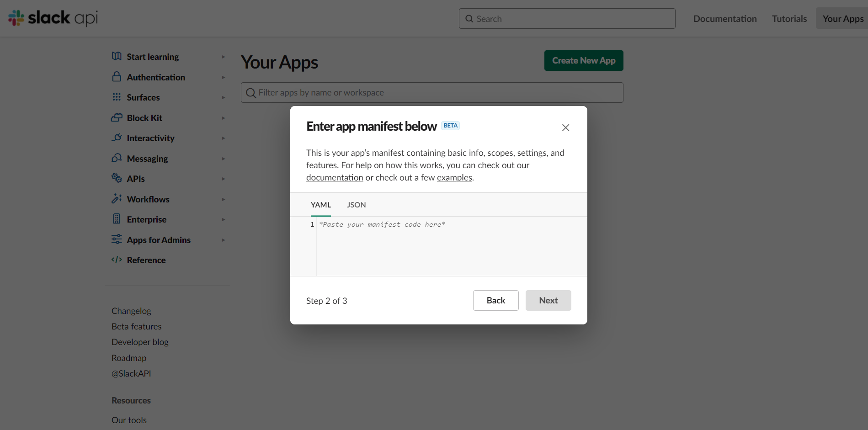This screenshot has height=430, width=868.
Task: Click the Workflows magic wand icon
Action: [117, 199]
